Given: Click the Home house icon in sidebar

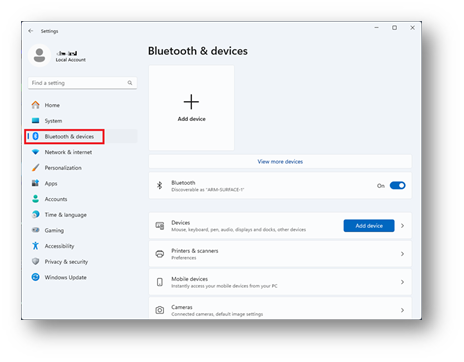Looking at the screenshot, I should pos(35,105).
